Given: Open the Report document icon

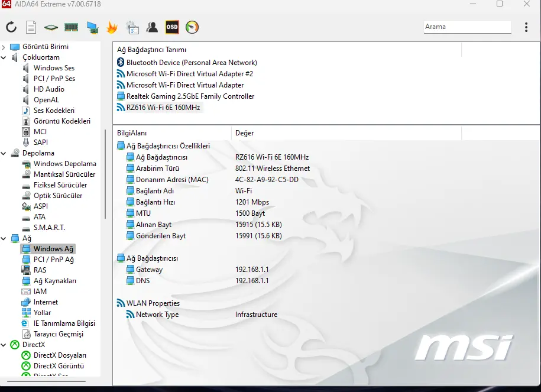Looking at the screenshot, I should tap(31, 27).
